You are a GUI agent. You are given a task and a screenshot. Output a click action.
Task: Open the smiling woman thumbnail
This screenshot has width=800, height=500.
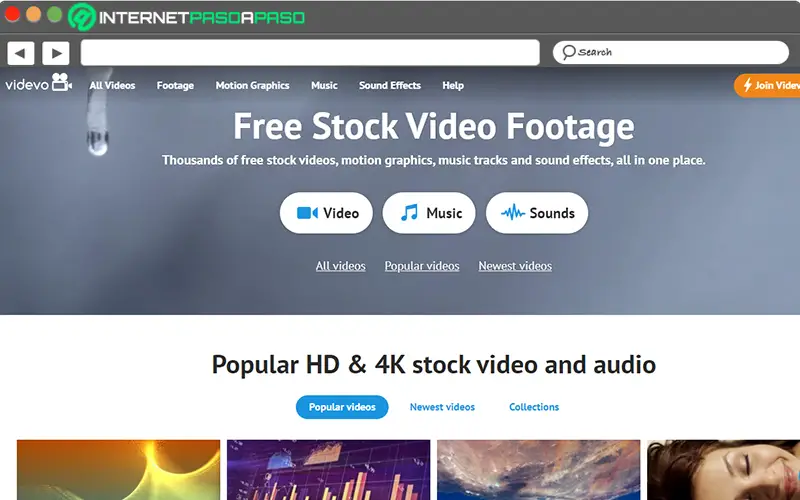click(723, 470)
